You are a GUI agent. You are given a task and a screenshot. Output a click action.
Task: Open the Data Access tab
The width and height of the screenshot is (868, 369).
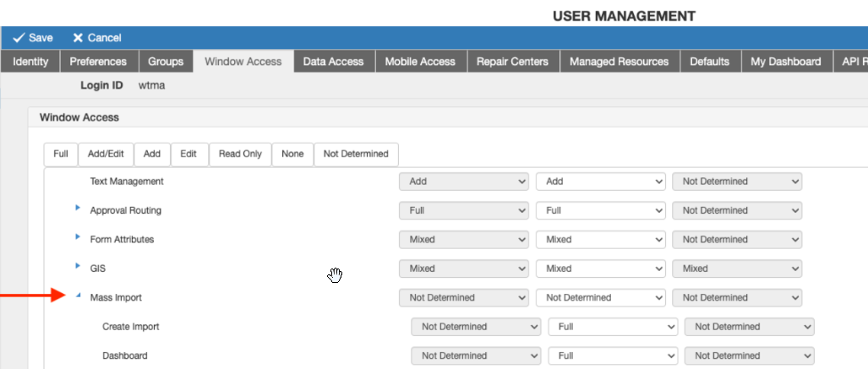point(333,62)
